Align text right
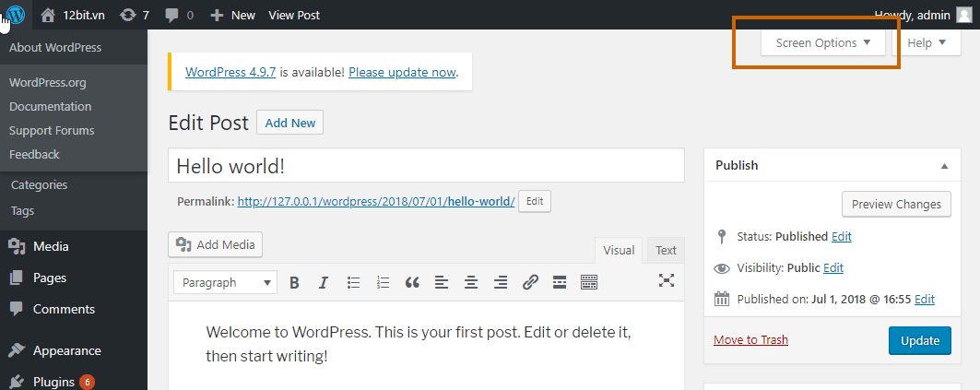This screenshot has width=980, height=390. coord(500,282)
